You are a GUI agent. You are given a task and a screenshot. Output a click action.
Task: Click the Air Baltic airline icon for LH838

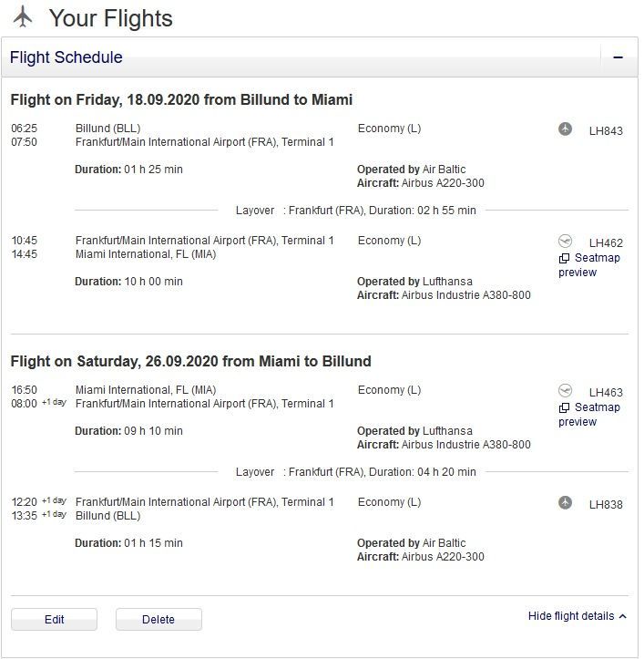566,503
